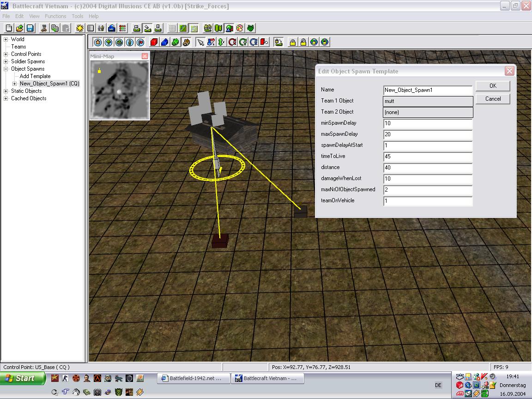Viewport: 532px width, 399px height.
Task: Expand the Soldier Spawns tree node
Action: [x=6, y=61]
